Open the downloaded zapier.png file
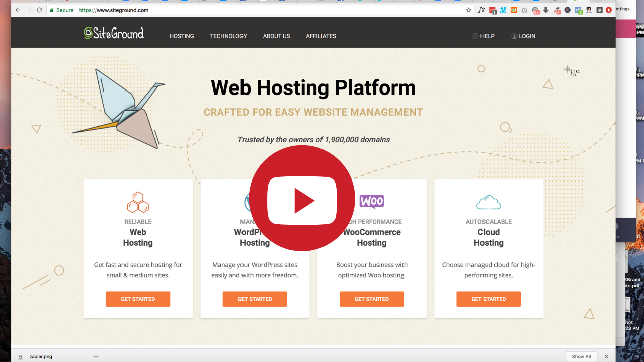 pyautogui.click(x=40, y=357)
